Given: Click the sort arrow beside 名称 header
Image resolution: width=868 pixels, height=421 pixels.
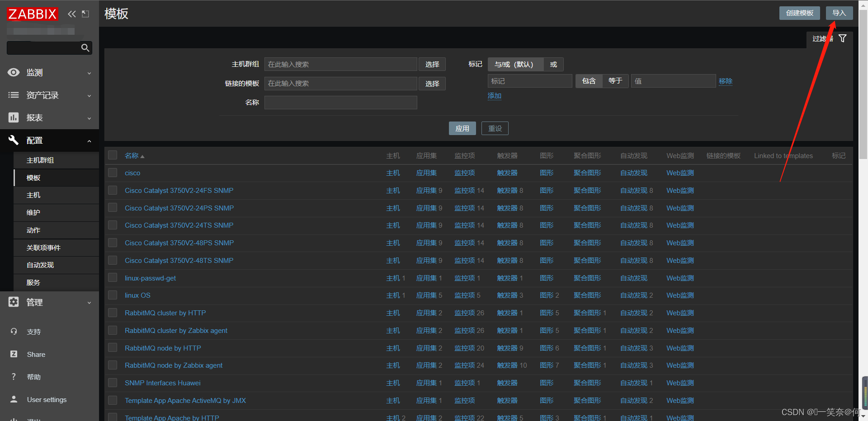Looking at the screenshot, I should [142, 156].
